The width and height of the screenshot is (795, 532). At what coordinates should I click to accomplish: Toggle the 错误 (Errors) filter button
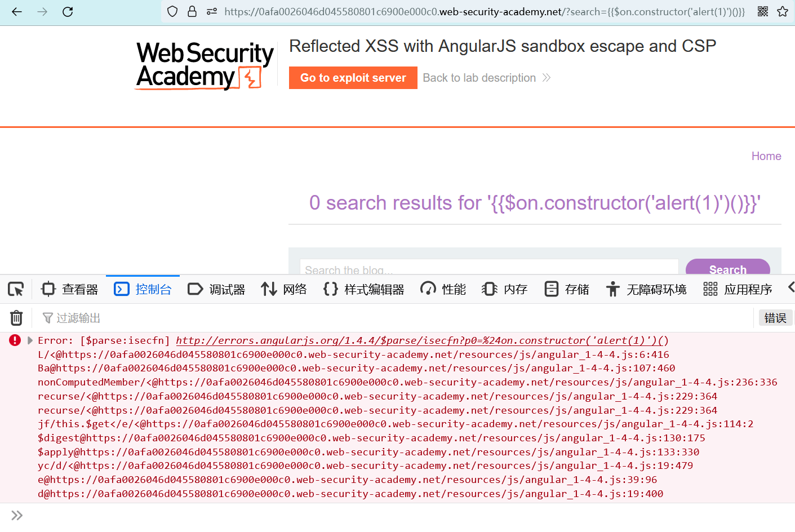click(x=775, y=318)
